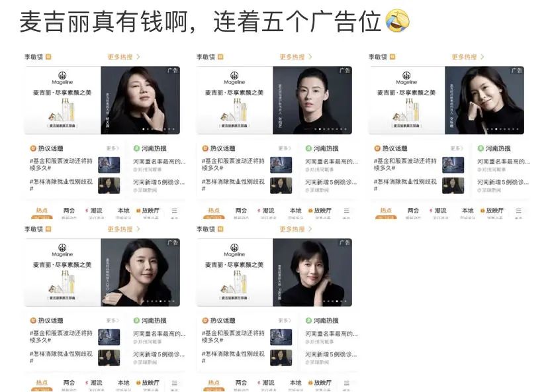
Task: Open the hamburger menu under the chin-touching woman ad
Action: [175, 211]
